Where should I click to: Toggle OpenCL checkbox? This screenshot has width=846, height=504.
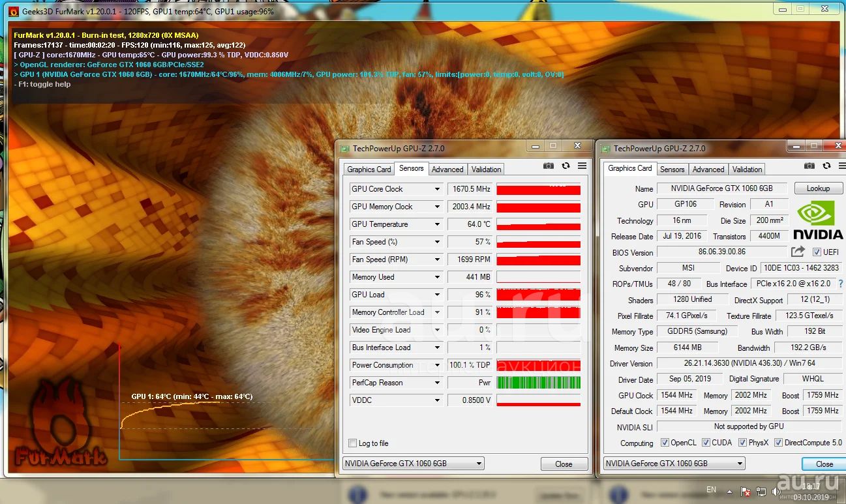coord(665,443)
